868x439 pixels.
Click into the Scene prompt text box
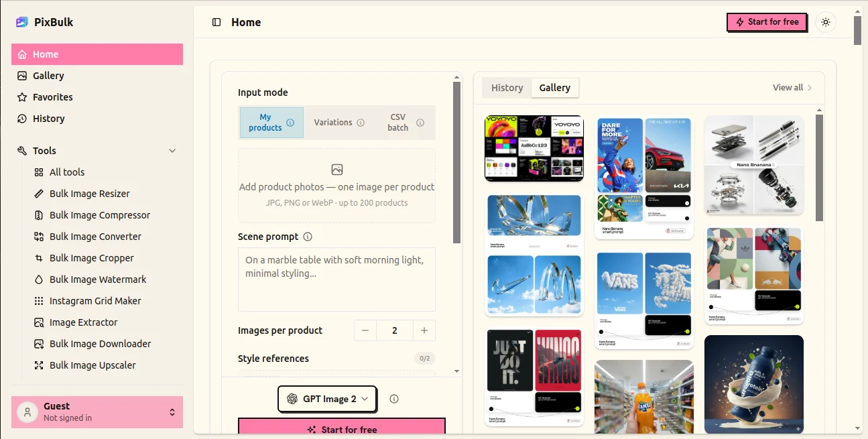click(x=336, y=279)
